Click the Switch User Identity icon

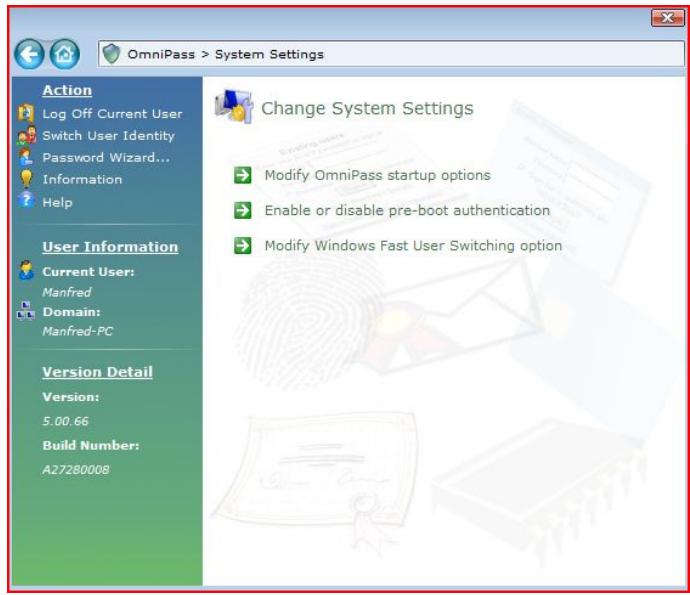click(27, 136)
